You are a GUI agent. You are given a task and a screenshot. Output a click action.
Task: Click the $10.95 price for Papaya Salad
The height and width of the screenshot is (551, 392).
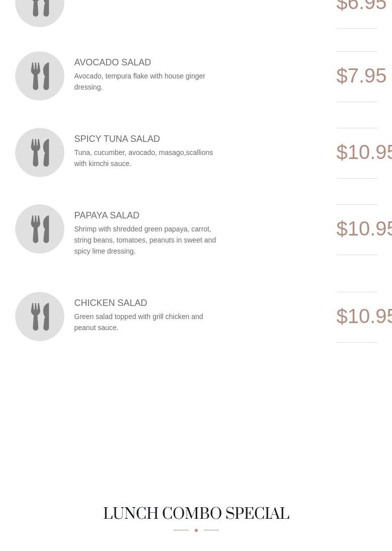click(363, 228)
